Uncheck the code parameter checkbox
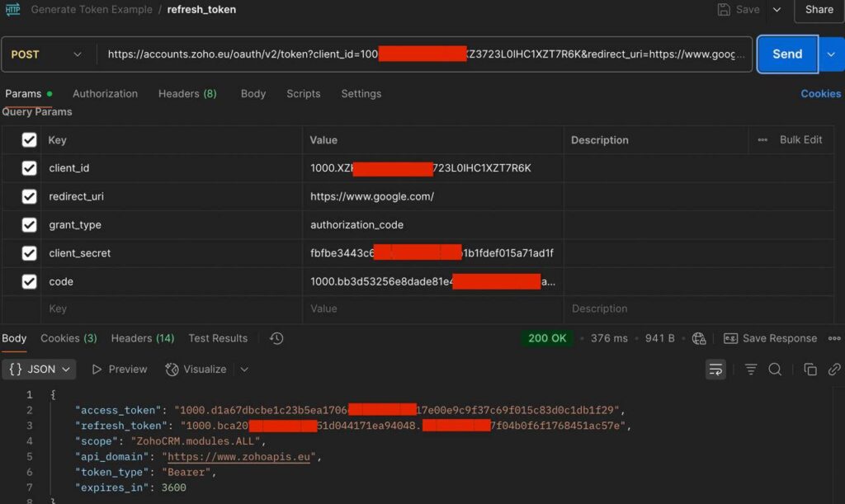 29,281
